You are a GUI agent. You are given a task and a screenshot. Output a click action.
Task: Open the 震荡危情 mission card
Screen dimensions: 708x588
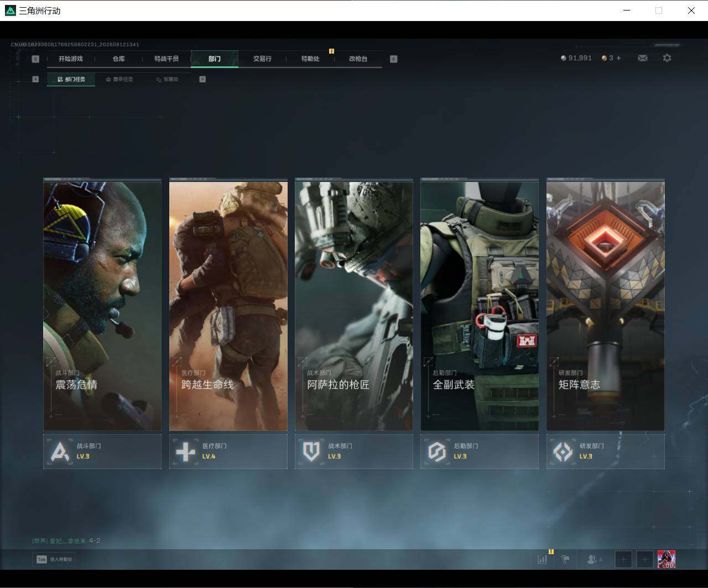102,304
